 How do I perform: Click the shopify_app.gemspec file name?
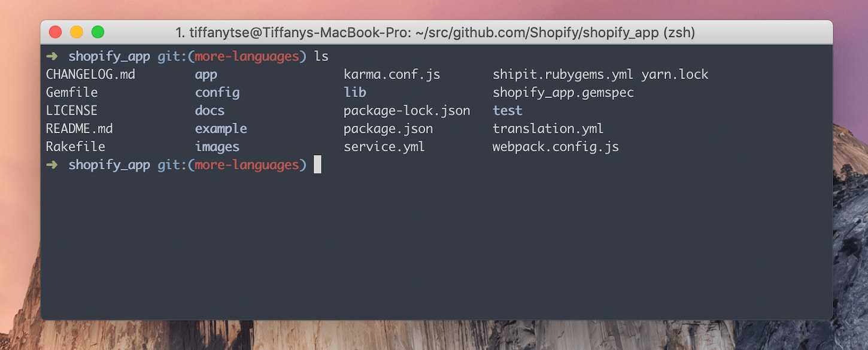point(563,93)
